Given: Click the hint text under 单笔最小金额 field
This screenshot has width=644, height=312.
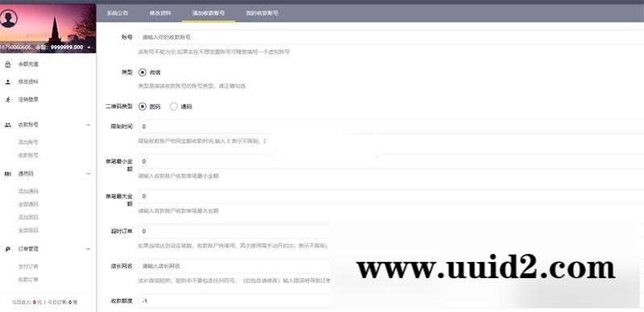Looking at the screenshot, I should 178,176.
